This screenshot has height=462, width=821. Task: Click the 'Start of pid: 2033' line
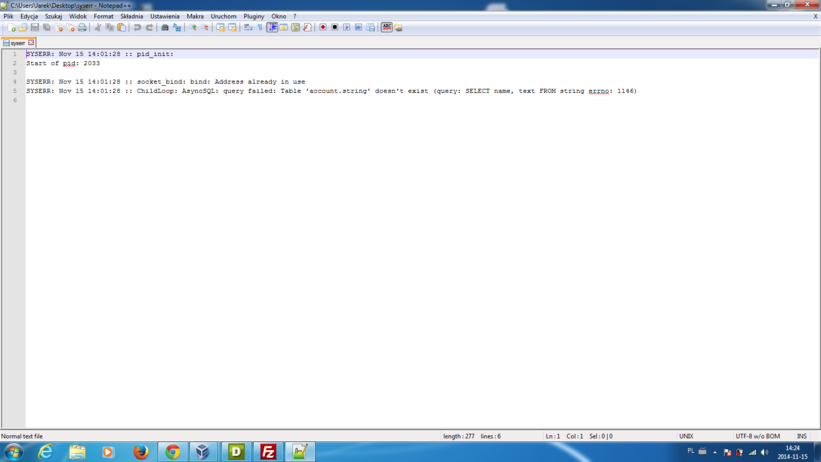point(63,63)
